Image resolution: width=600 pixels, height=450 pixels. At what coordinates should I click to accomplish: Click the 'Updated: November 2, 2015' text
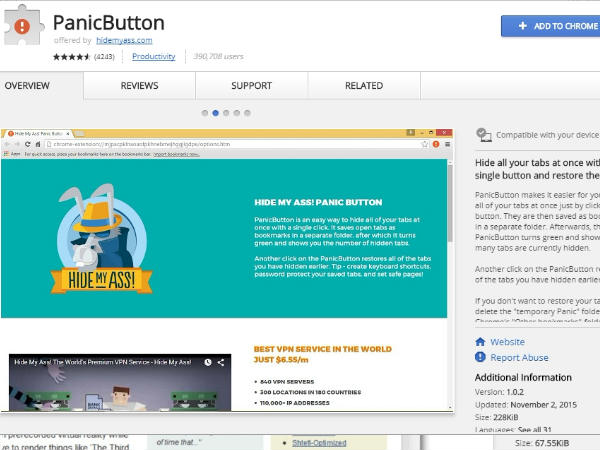point(526,404)
